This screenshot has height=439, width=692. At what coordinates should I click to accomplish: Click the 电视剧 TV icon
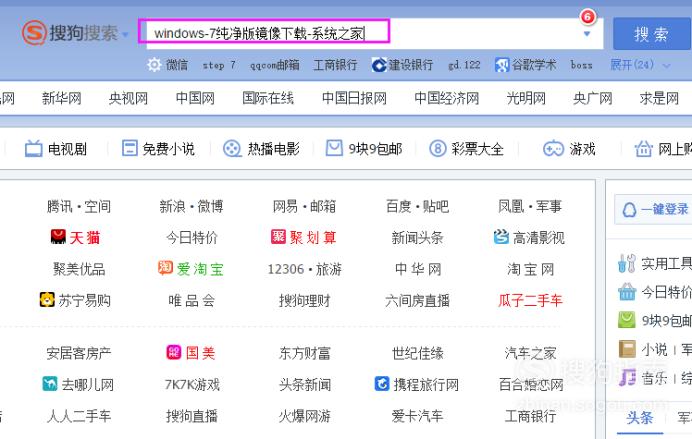[x=34, y=149]
